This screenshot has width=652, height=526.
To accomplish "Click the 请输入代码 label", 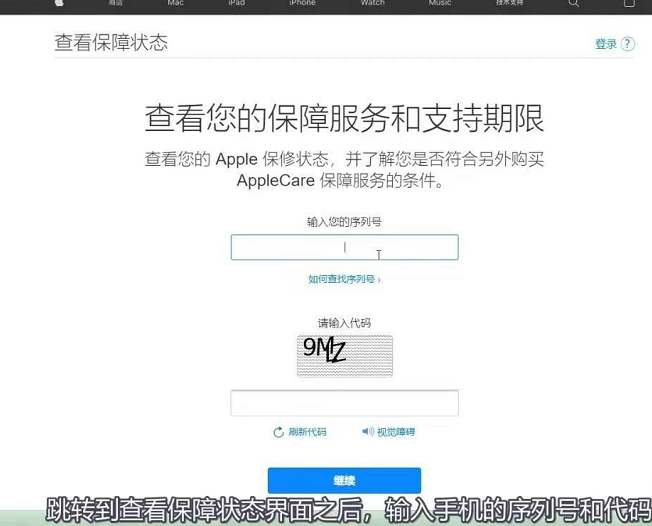I will point(344,323).
